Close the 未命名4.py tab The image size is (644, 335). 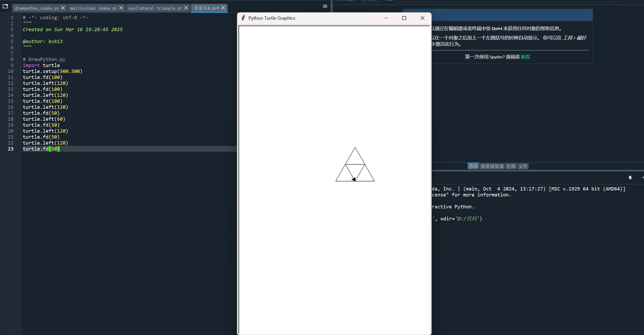pyautogui.click(x=223, y=8)
